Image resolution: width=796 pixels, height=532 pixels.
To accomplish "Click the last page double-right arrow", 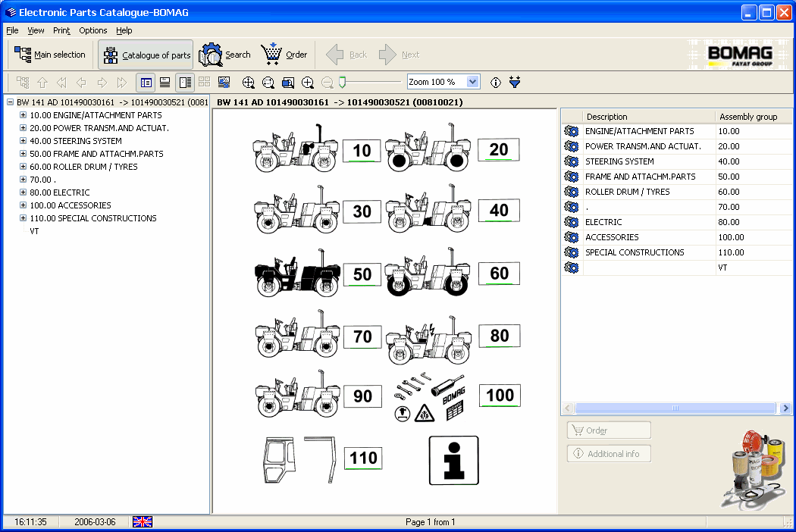I will (121, 83).
